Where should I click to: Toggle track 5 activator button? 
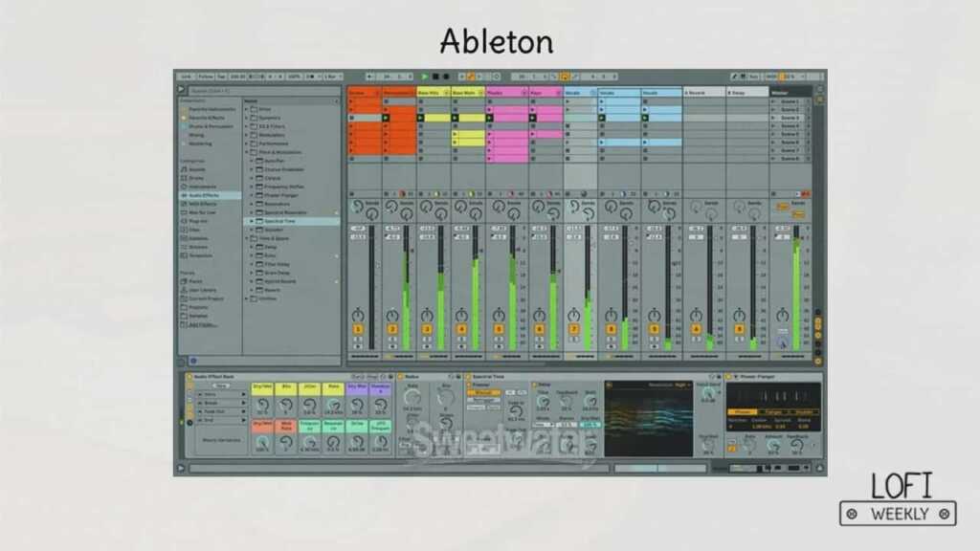click(499, 329)
